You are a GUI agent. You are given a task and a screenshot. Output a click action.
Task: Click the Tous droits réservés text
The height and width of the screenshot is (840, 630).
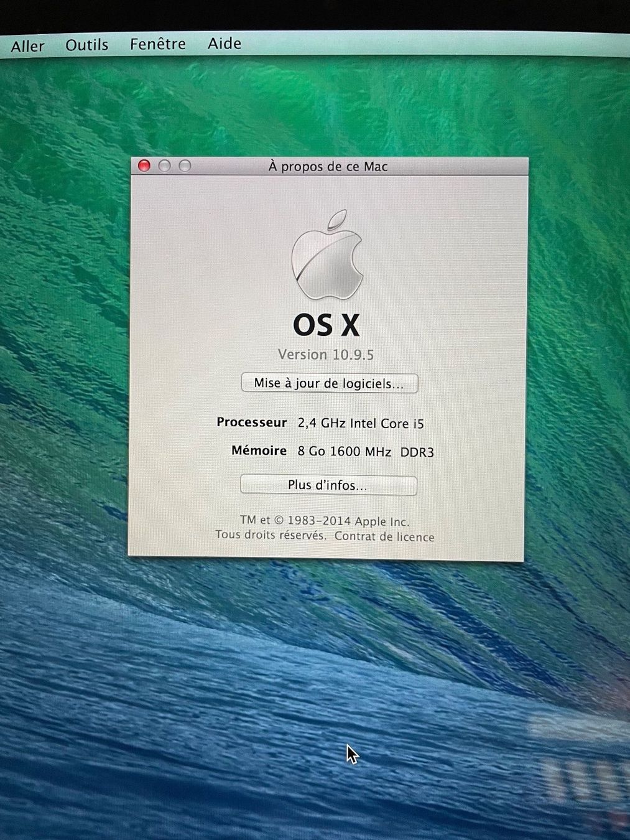click(271, 535)
